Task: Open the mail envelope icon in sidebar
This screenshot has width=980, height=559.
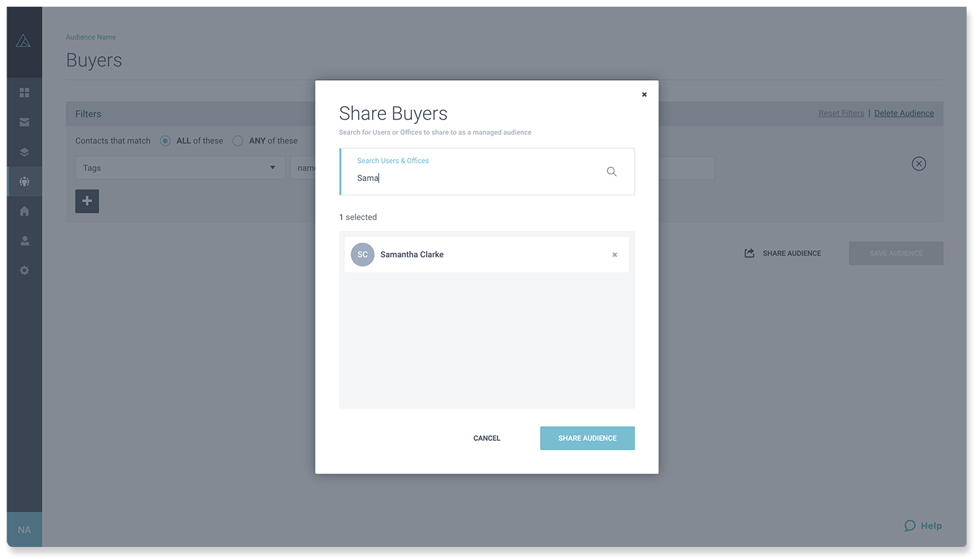Action: tap(24, 122)
